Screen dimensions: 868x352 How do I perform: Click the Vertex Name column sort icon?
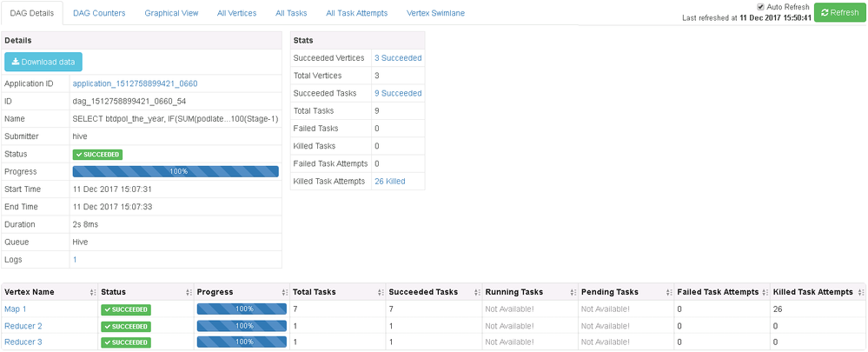pos(93,292)
